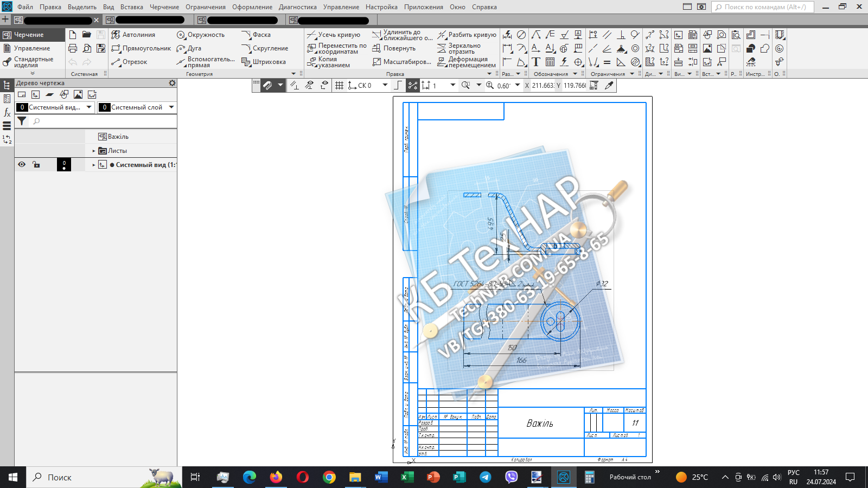The width and height of the screenshot is (868, 488).
Task: Click the command search field
Action: point(762,7)
